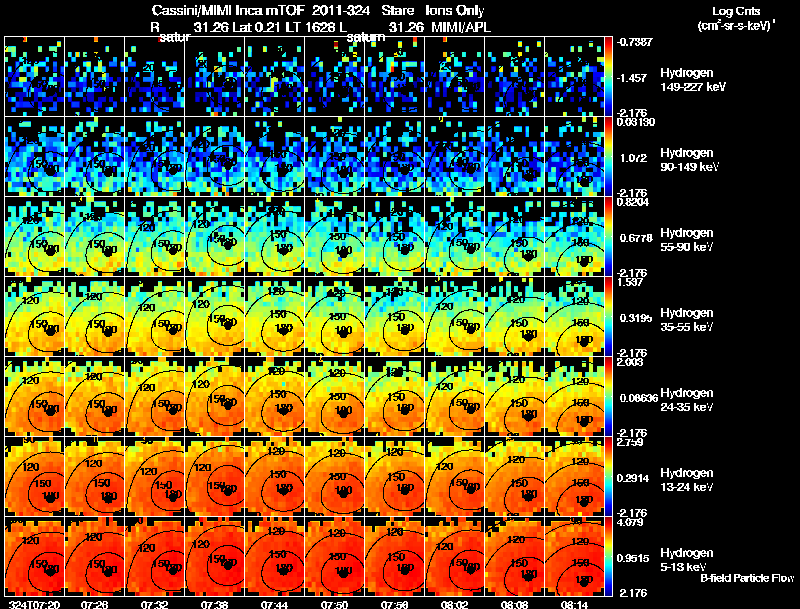800x609 pixels.
Task: Click the 07:38 time label
Action: click(214, 605)
